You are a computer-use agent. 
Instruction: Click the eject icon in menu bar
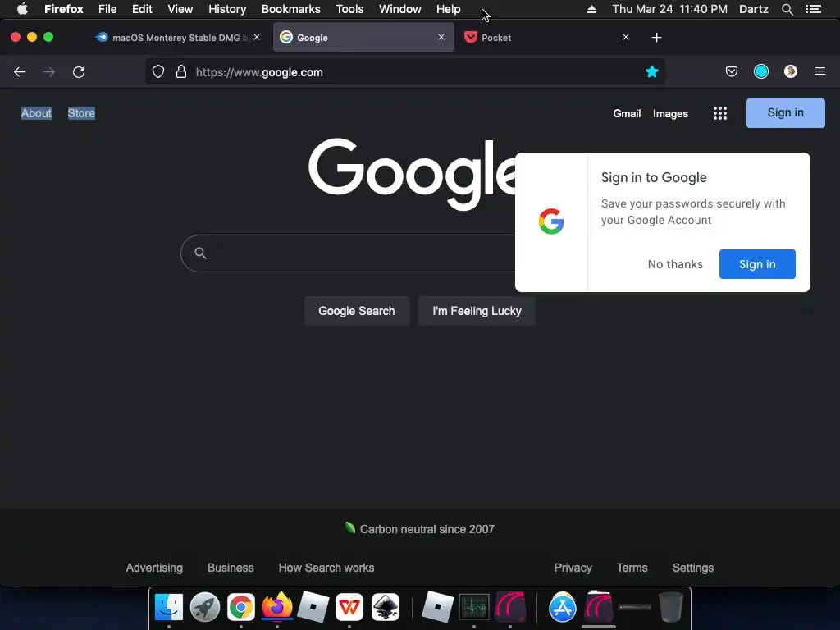tap(591, 9)
